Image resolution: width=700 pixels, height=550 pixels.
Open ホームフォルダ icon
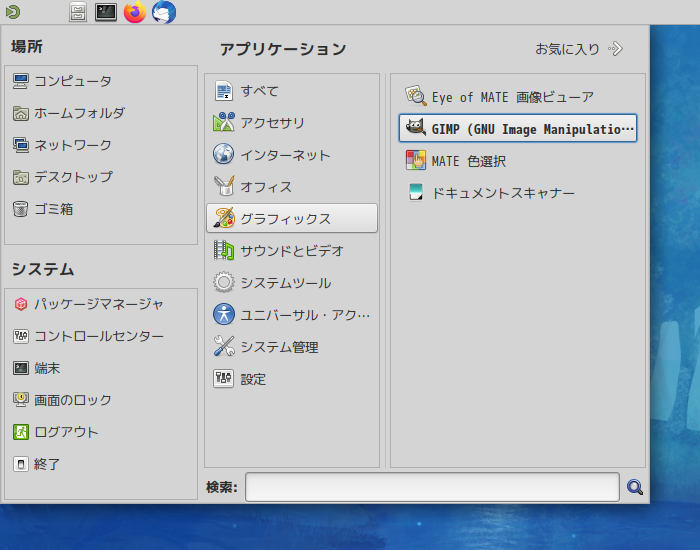tap(21, 113)
